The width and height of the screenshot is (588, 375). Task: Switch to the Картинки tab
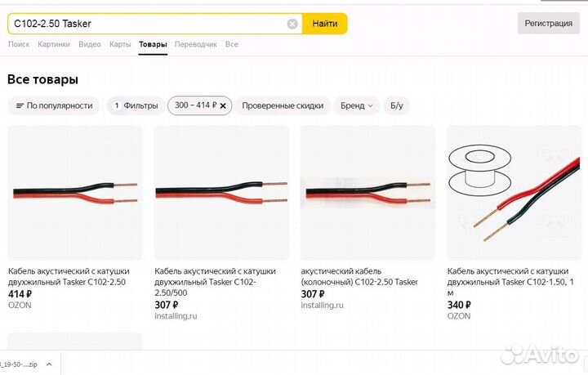tap(54, 44)
